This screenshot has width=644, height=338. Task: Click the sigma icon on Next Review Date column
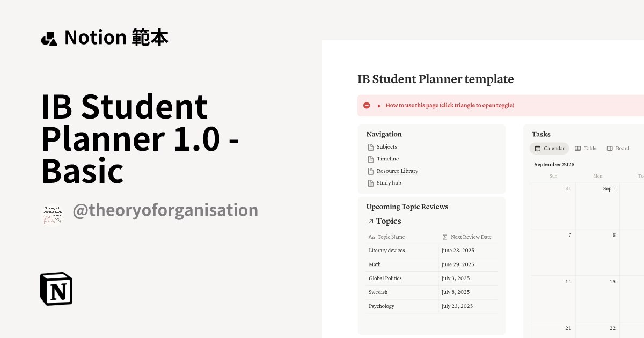(x=444, y=237)
